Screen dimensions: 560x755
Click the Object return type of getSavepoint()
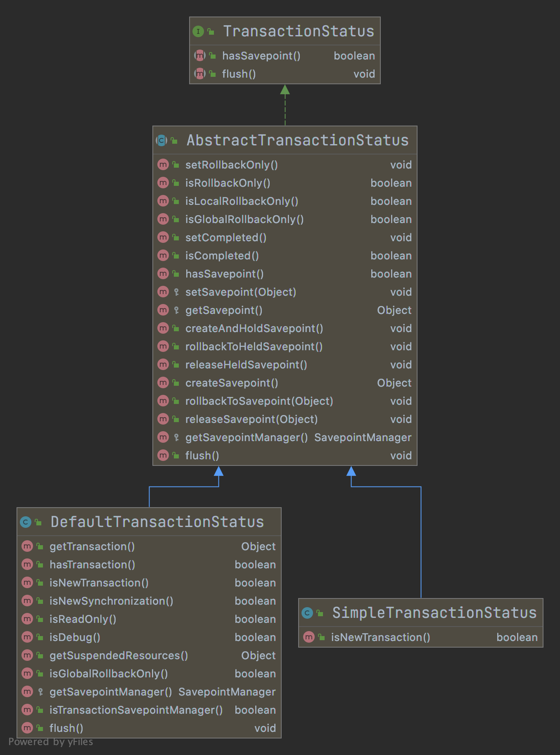coord(394,310)
